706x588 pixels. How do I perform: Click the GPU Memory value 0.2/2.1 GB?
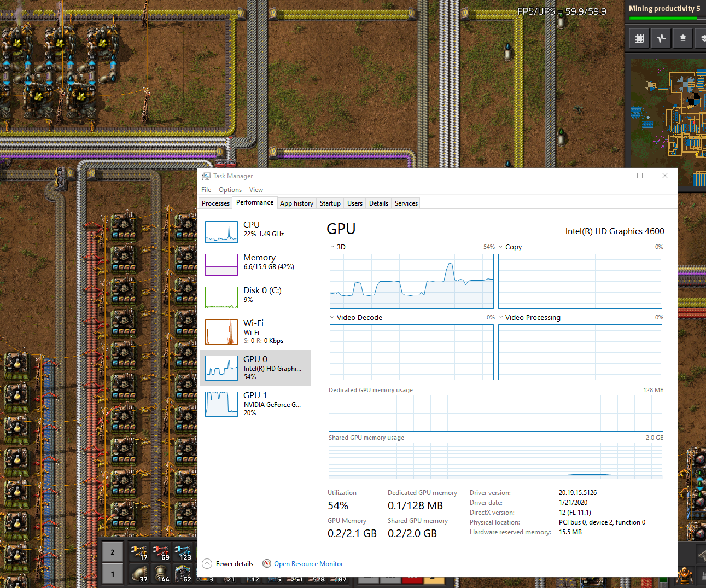pos(352,533)
